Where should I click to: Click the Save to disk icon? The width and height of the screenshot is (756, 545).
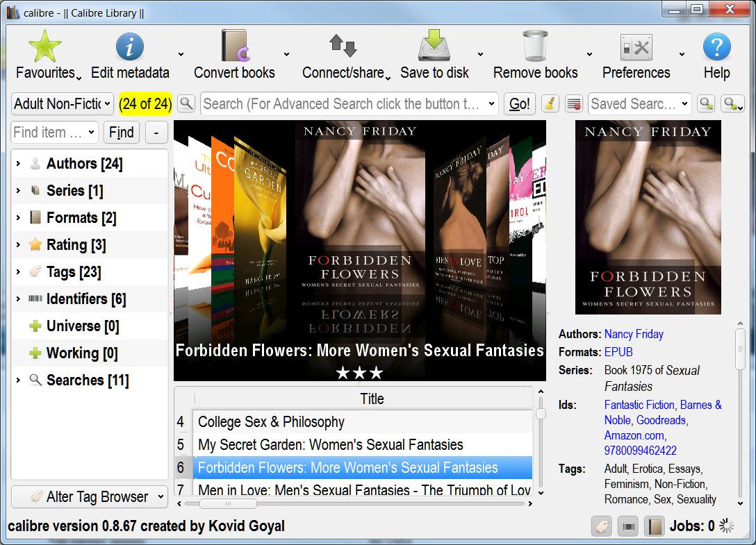434,46
